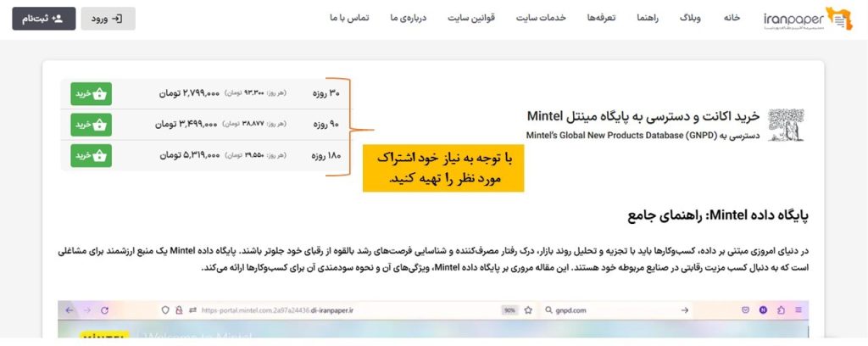Click the ۹۰ روزه plan label

pyautogui.click(x=326, y=125)
